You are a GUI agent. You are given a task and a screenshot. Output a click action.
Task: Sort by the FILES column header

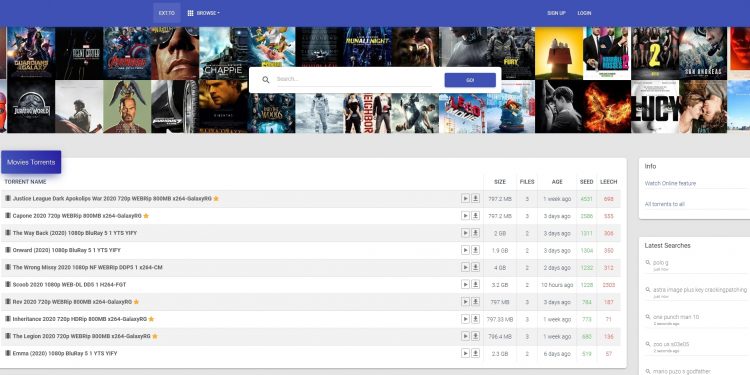click(x=527, y=182)
